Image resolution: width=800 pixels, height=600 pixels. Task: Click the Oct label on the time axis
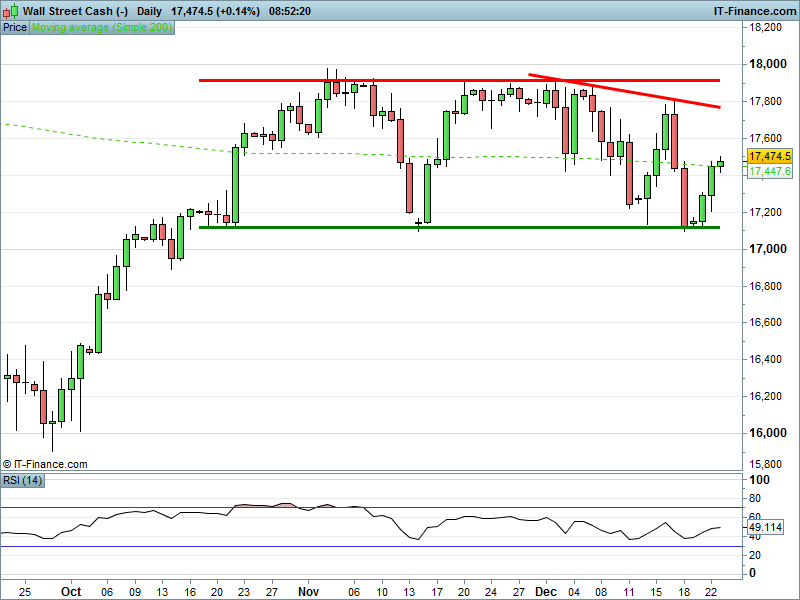point(70,591)
